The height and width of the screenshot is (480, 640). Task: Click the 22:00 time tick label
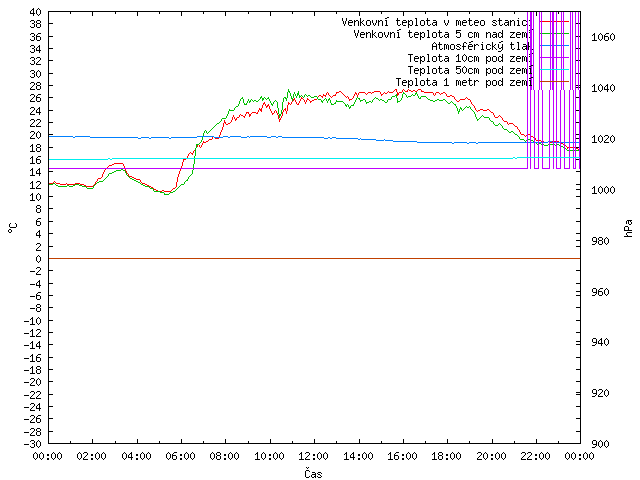point(536,456)
